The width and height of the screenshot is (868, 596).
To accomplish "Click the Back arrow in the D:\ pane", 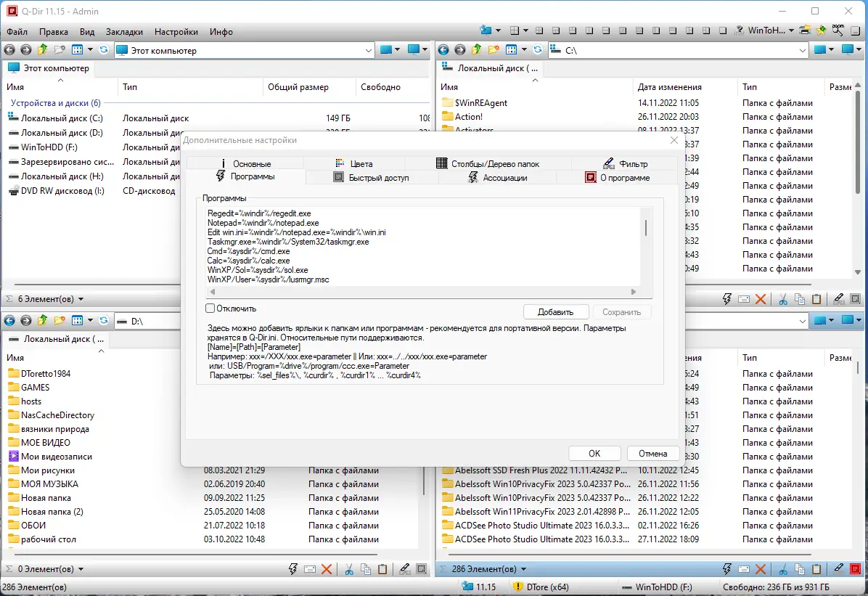I will pyautogui.click(x=9, y=320).
